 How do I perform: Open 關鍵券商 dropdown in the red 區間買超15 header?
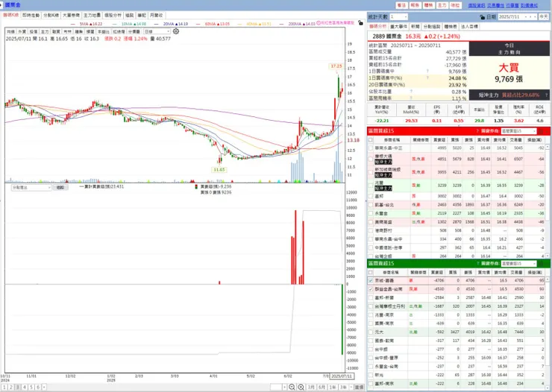click(x=518, y=131)
